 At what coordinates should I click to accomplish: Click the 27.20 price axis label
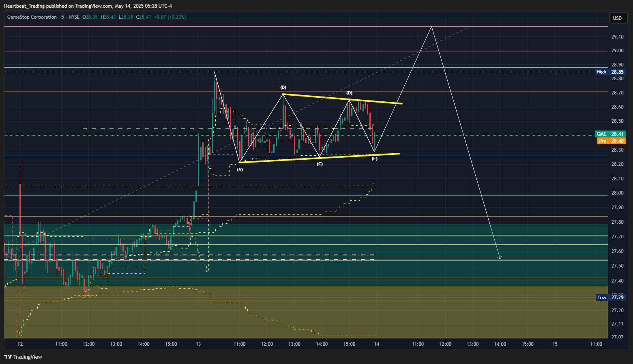[617, 310]
